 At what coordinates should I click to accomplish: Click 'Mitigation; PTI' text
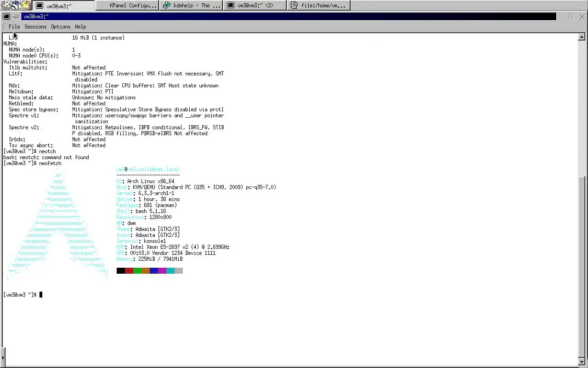[x=93, y=92]
